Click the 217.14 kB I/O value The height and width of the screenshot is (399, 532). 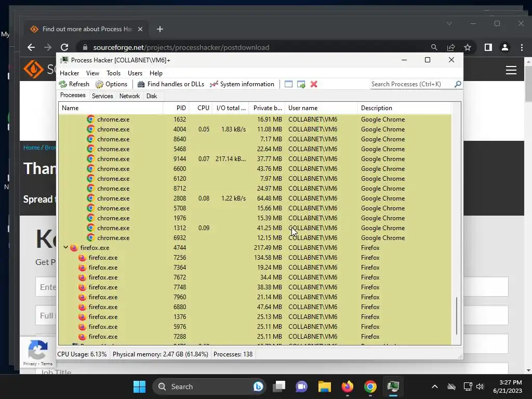click(231, 159)
